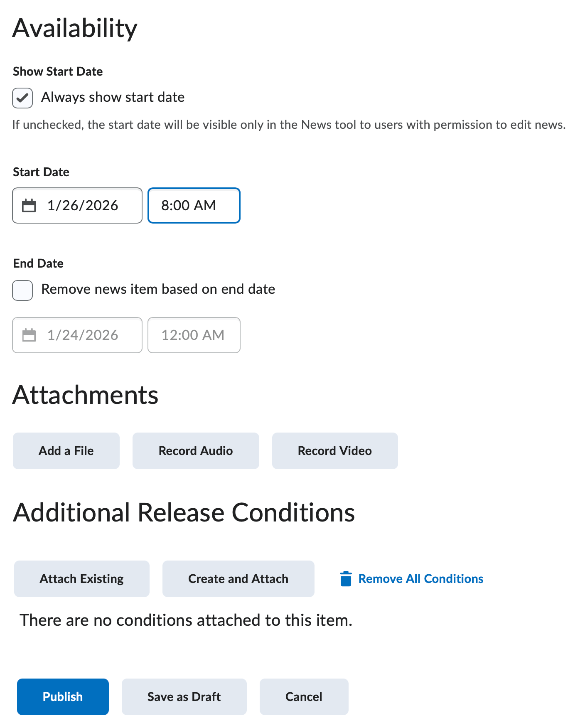The width and height of the screenshot is (585, 728).
Task: Open the End Date calendar icon
Action: tap(29, 335)
